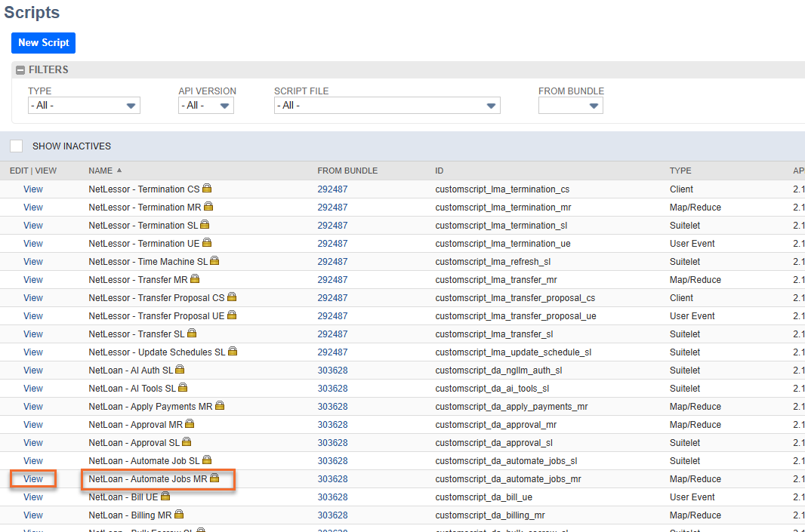Viewport: 805px width, 532px height.
Task: Open the API Version dropdown
Action: pos(206,105)
